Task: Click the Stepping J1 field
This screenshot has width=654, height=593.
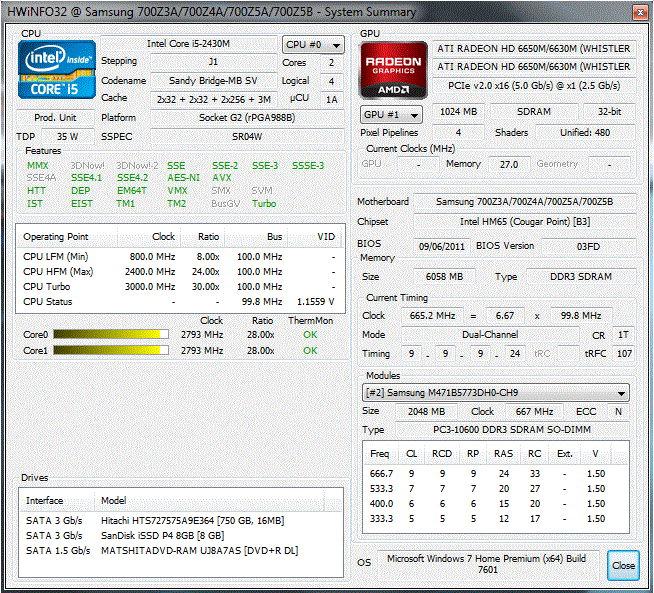Action: pyautogui.click(x=213, y=62)
